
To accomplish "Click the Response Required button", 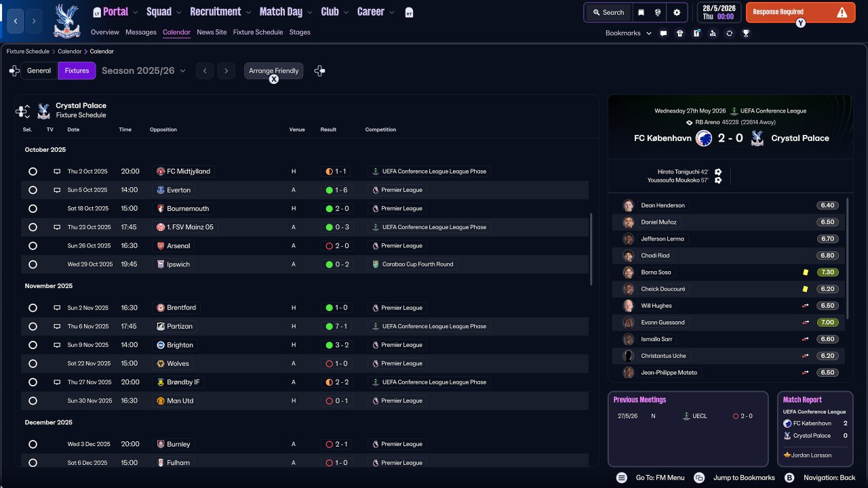I will coord(800,12).
